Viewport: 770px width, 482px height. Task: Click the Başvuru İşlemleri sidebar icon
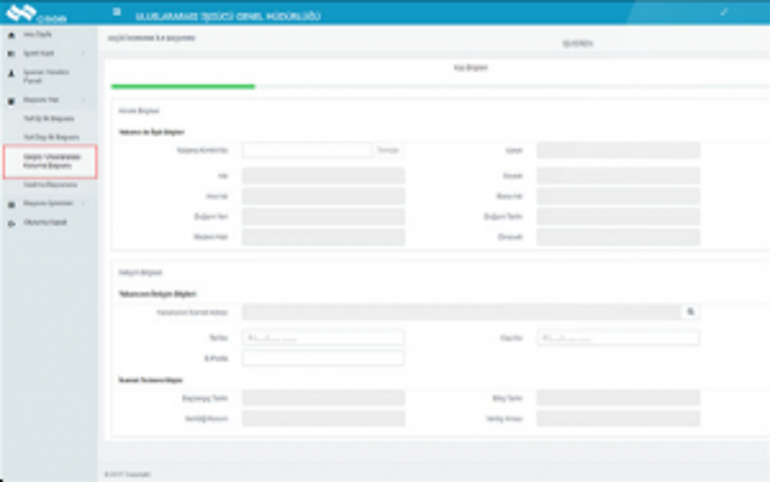tap(11, 203)
